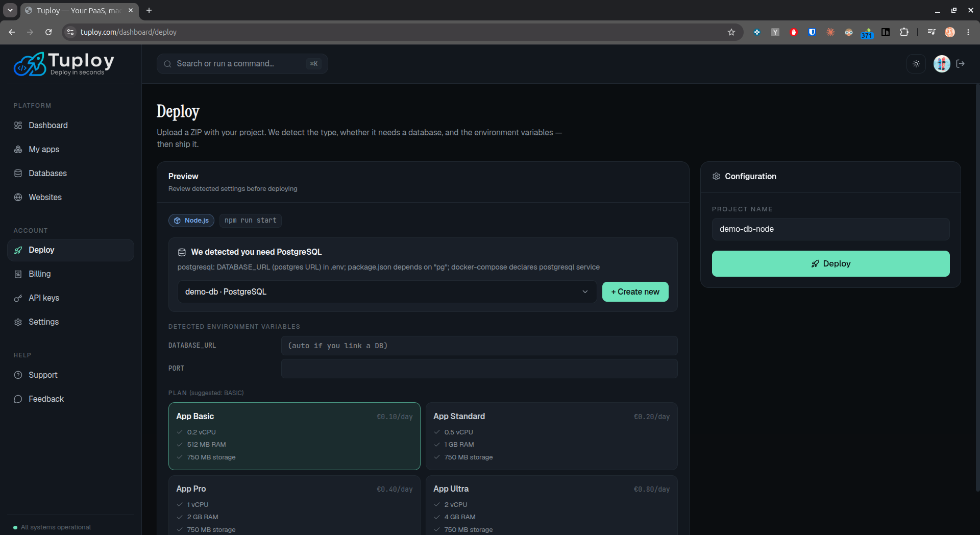The width and height of the screenshot is (980, 535).
Task: Click the Node.js badge
Action: (x=191, y=221)
